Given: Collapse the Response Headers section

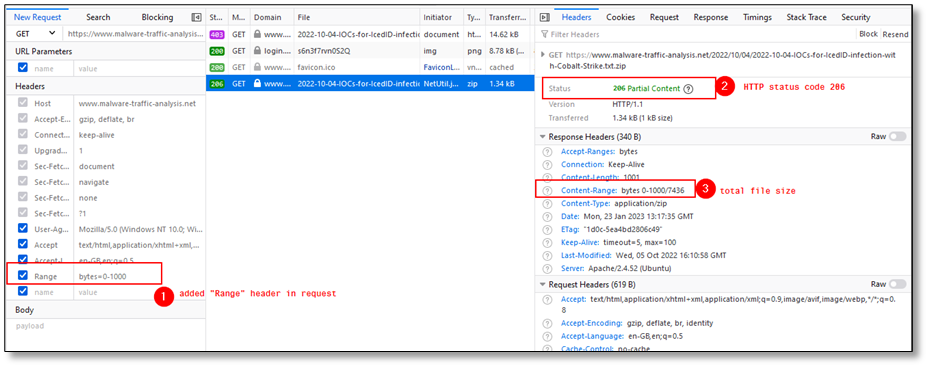Looking at the screenshot, I should click(x=543, y=137).
